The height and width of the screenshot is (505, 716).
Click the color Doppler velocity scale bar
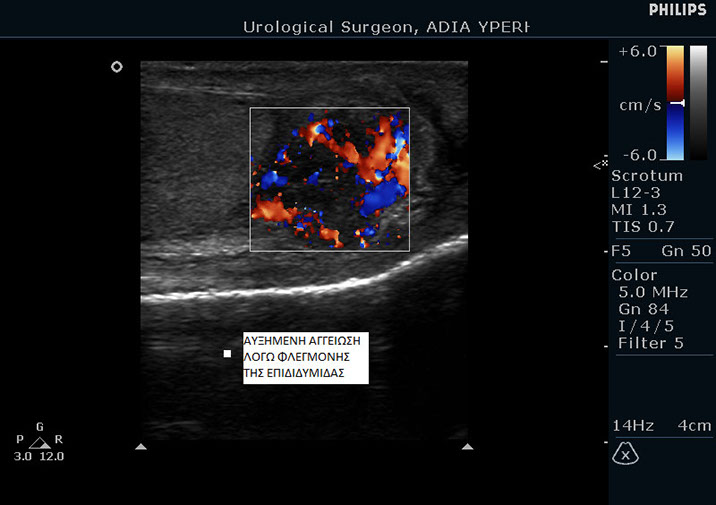675,102
